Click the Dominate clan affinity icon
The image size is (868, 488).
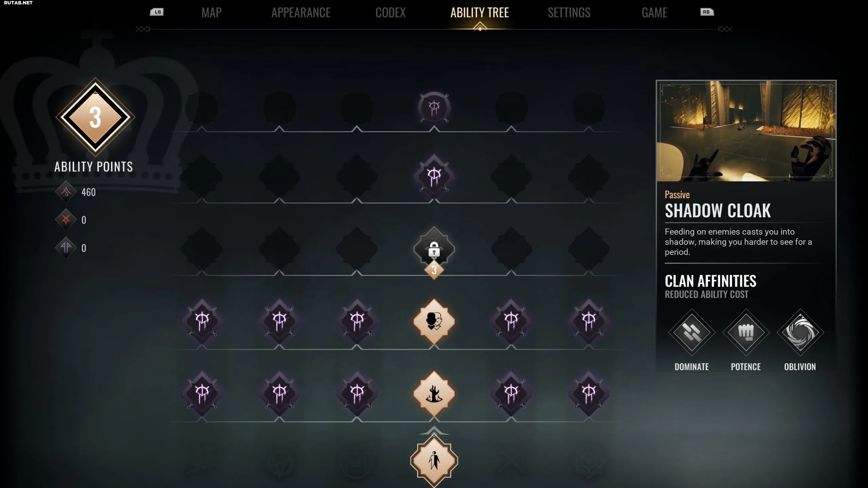click(692, 332)
